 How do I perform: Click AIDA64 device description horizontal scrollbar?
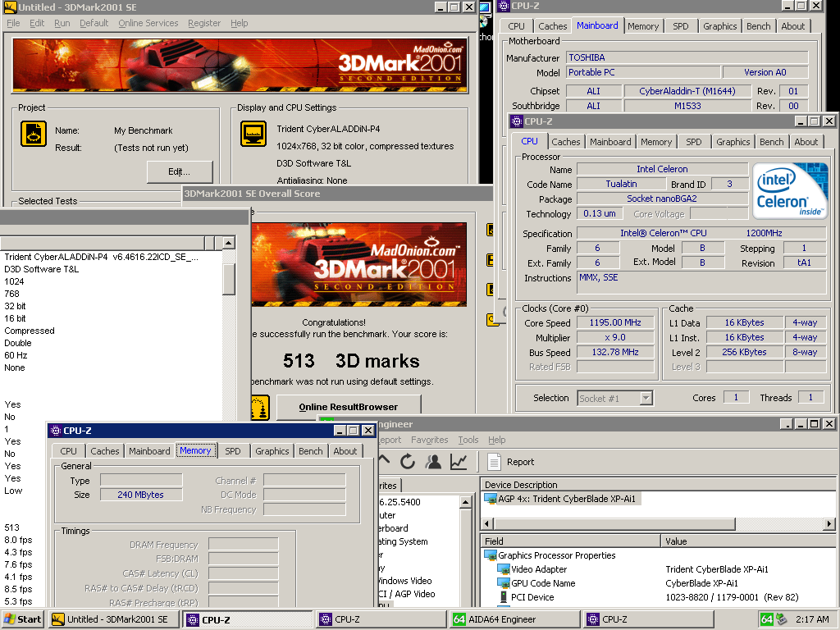pos(614,523)
